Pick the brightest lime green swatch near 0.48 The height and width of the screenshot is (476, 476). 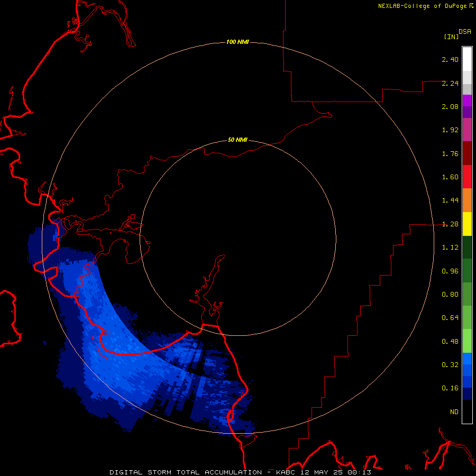[x=467, y=341]
